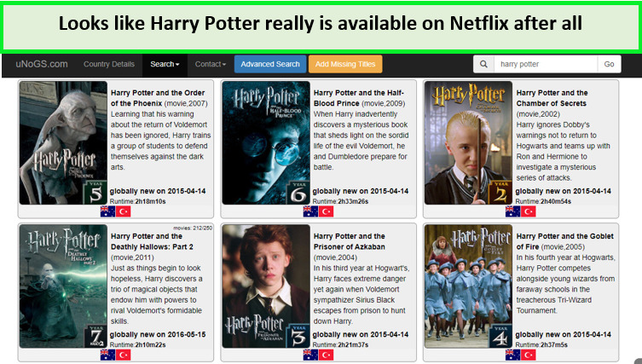The image size is (642, 364).
Task: Click the Runtime:2h40m54s text
Action: click(543, 201)
